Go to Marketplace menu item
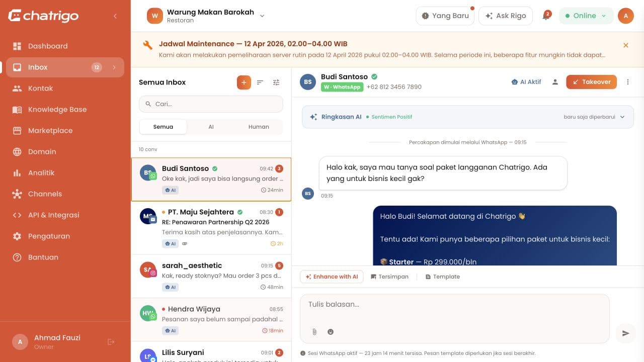 tap(65, 131)
